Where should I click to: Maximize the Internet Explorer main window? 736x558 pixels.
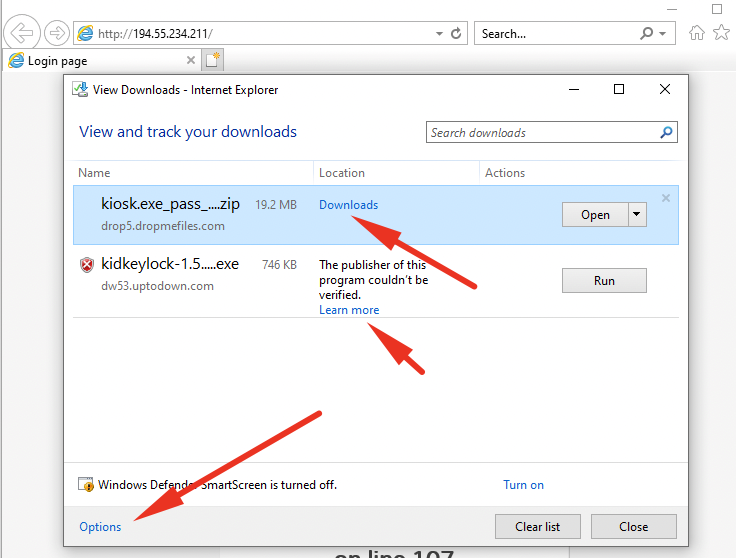click(717, 9)
